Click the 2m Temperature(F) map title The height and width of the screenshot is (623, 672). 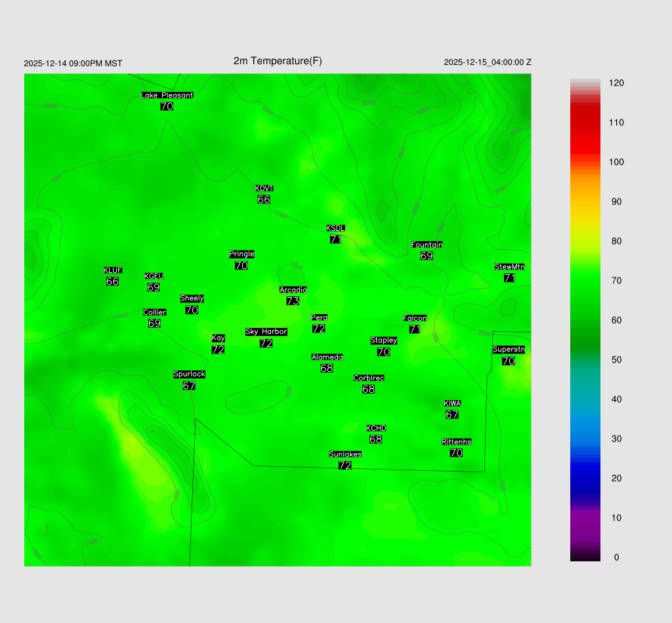tap(278, 61)
